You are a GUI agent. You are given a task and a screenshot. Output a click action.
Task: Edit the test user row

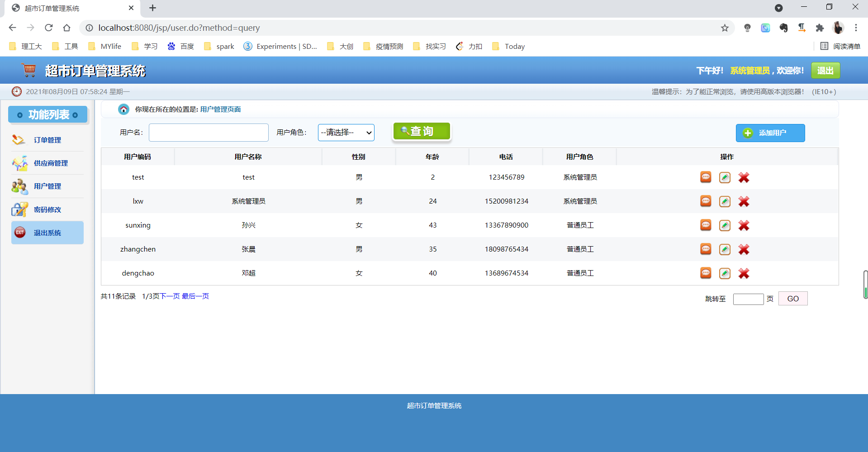pos(725,177)
